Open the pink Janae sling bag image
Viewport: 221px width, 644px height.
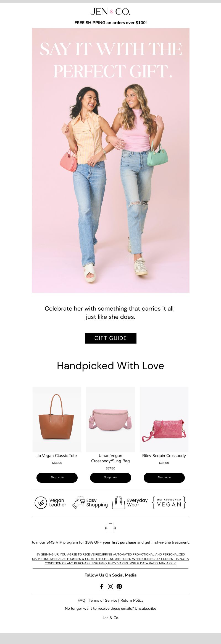[x=110, y=419]
